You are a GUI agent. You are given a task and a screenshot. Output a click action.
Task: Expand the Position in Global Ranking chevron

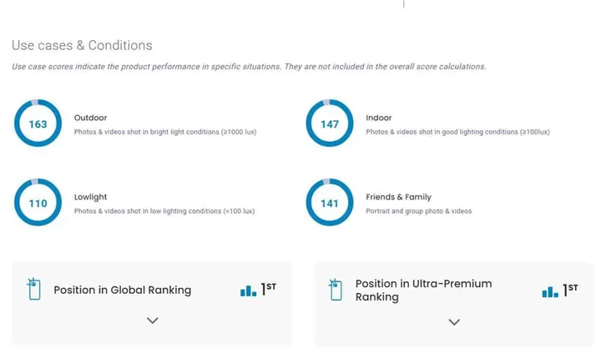(152, 320)
